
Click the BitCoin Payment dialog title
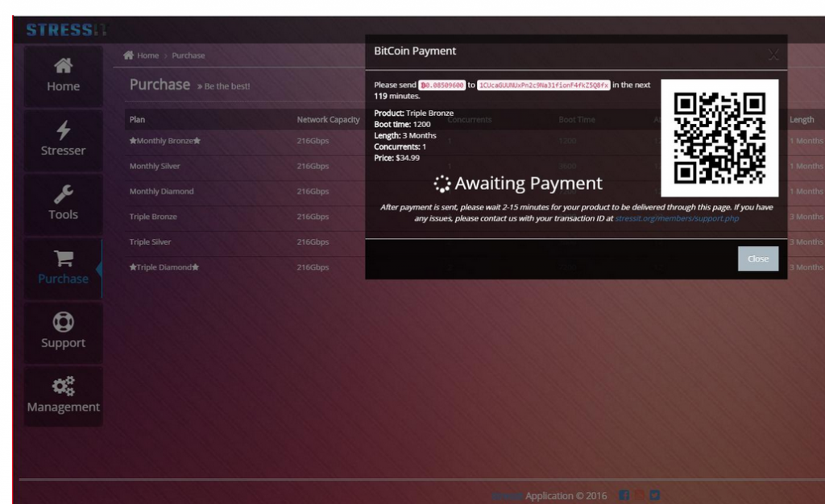pos(415,51)
